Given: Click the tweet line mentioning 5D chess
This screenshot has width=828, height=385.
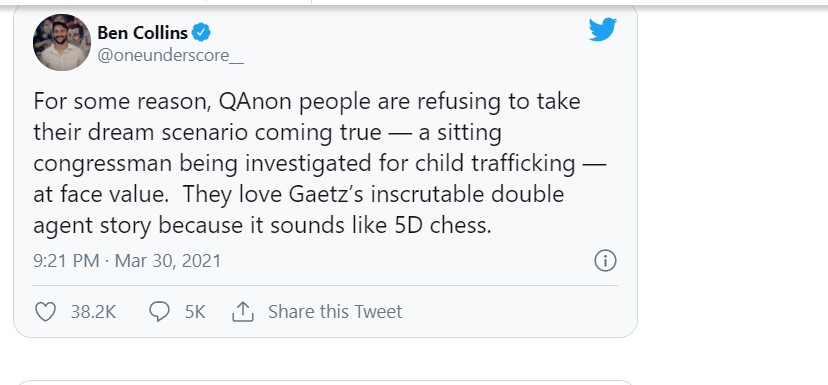Looking at the screenshot, I should (262, 226).
